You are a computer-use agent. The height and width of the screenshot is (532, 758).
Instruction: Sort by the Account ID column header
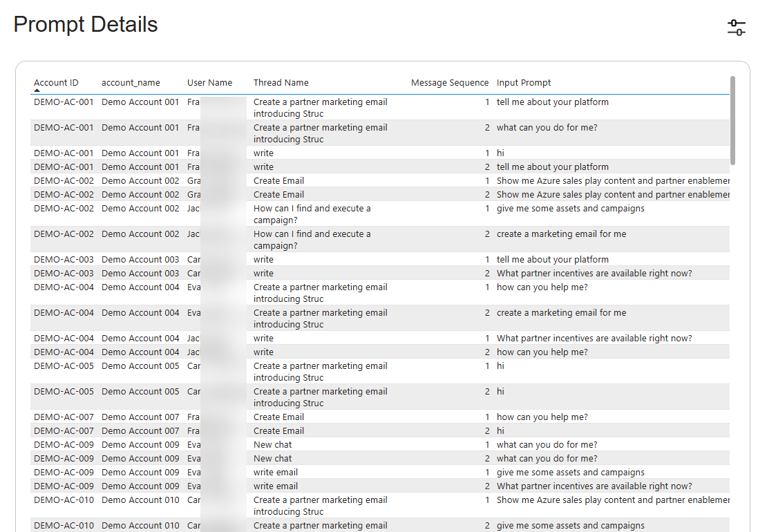(x=56, y=83)
